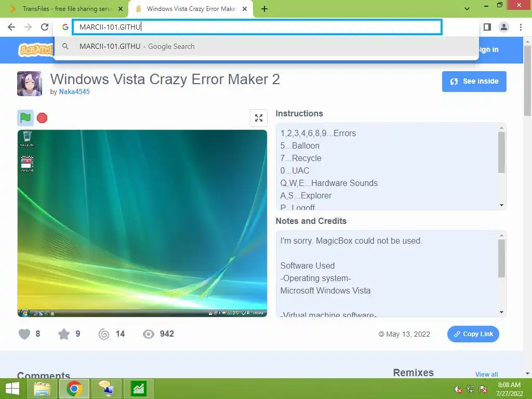The height and width of the screenshot is (399, 532).
Task: Click the 'Microsoft Windows Vista' credits text
Action: (325, 291)
